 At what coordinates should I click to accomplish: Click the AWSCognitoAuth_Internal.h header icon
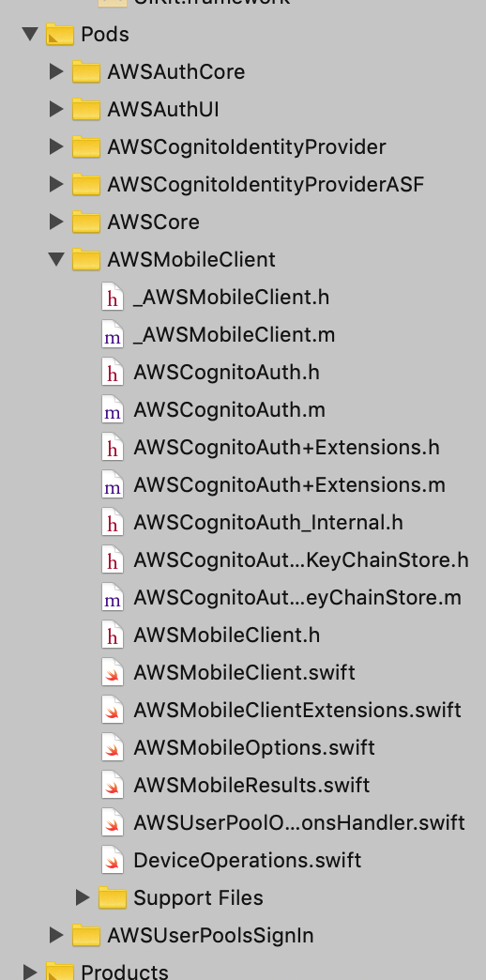pyautogui.click(x=113, y=523)
